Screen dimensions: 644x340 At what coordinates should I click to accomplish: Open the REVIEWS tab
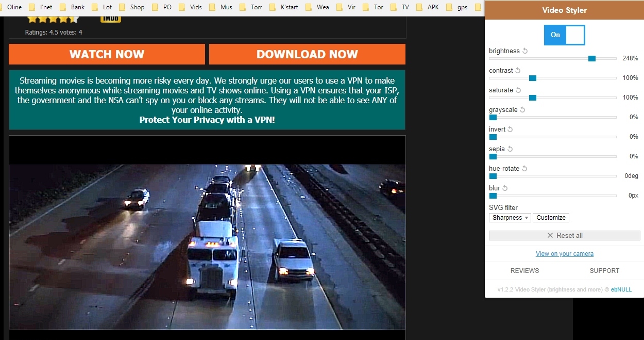(x=524, y=271)
